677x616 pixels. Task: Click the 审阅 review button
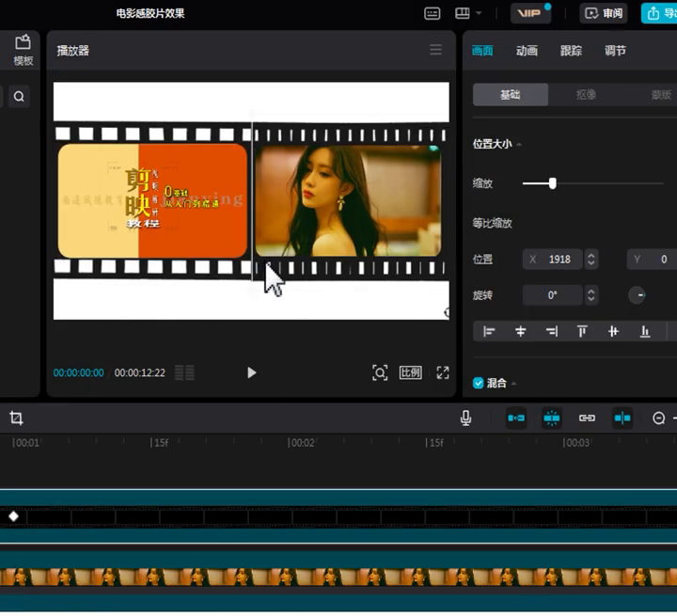tap(603, 13)
